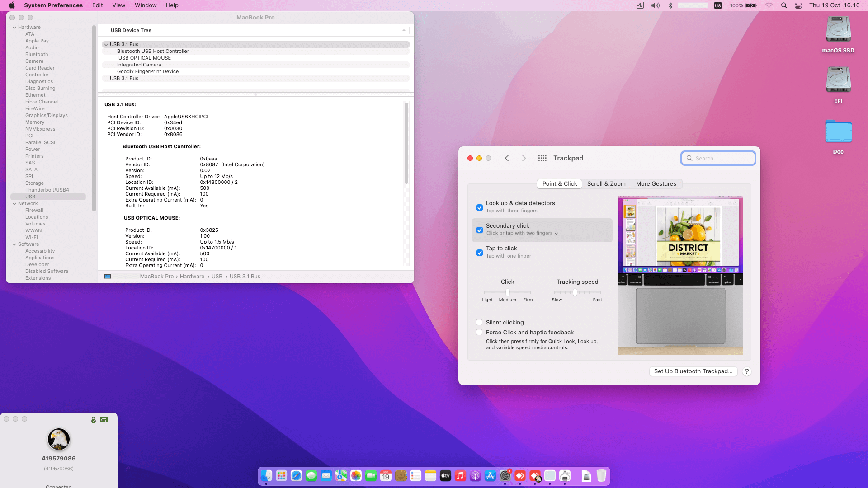Go back using the left chevron in Trackpad
This screenshot has height=488, width=868.
507,158
